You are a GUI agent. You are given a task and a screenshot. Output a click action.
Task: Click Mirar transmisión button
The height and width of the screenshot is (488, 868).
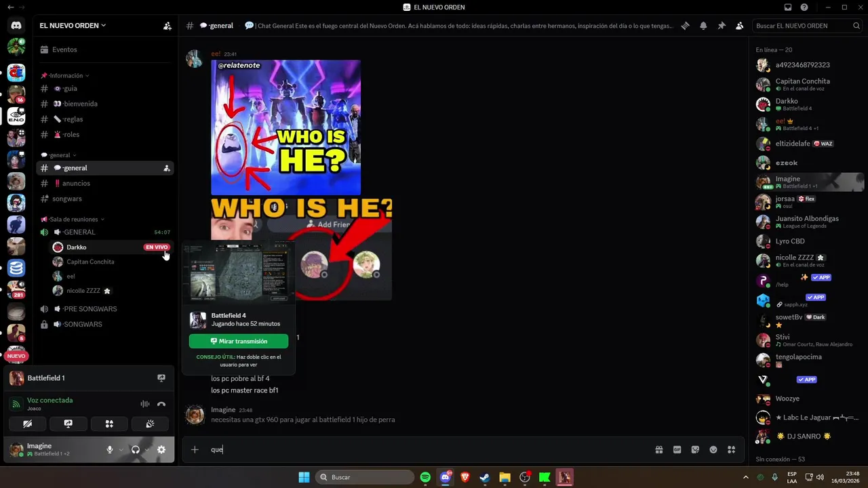click(239, 342)
